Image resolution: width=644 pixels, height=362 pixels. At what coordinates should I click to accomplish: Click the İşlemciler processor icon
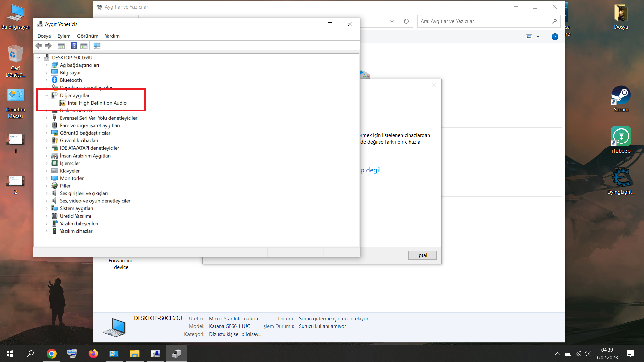pos(55,163)
